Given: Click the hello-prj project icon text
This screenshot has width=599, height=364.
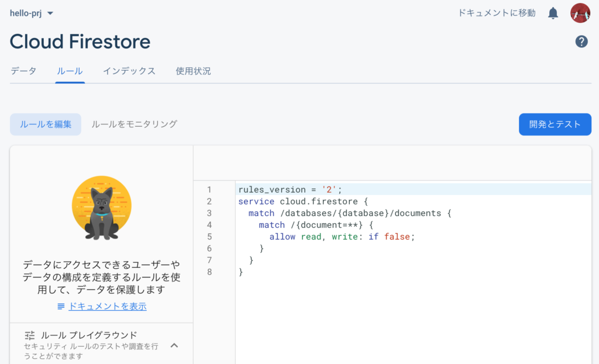Looking at the screenshot, I should (x=26, y=12).
